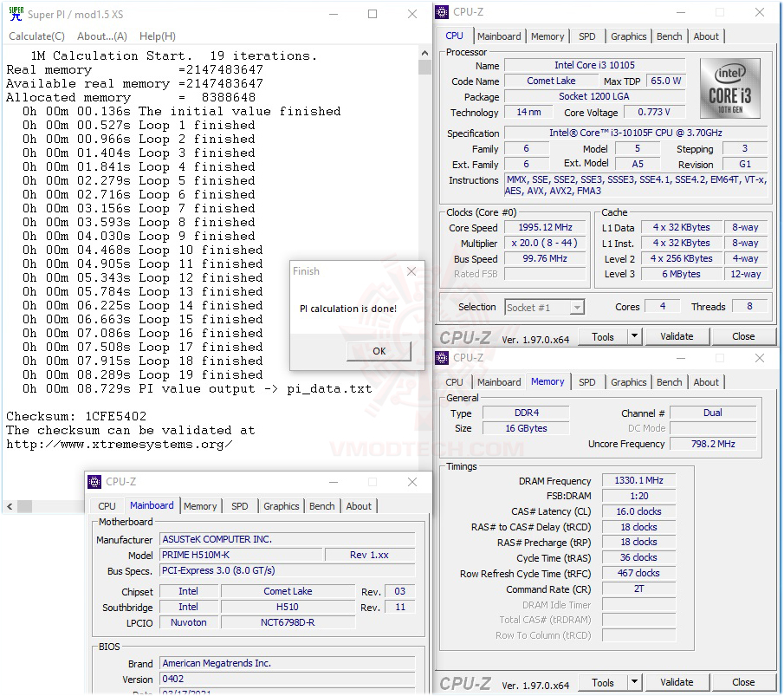Open About tab in top CPU-Z window
Viewport: 784px width, 696px height.
point(706,36)
